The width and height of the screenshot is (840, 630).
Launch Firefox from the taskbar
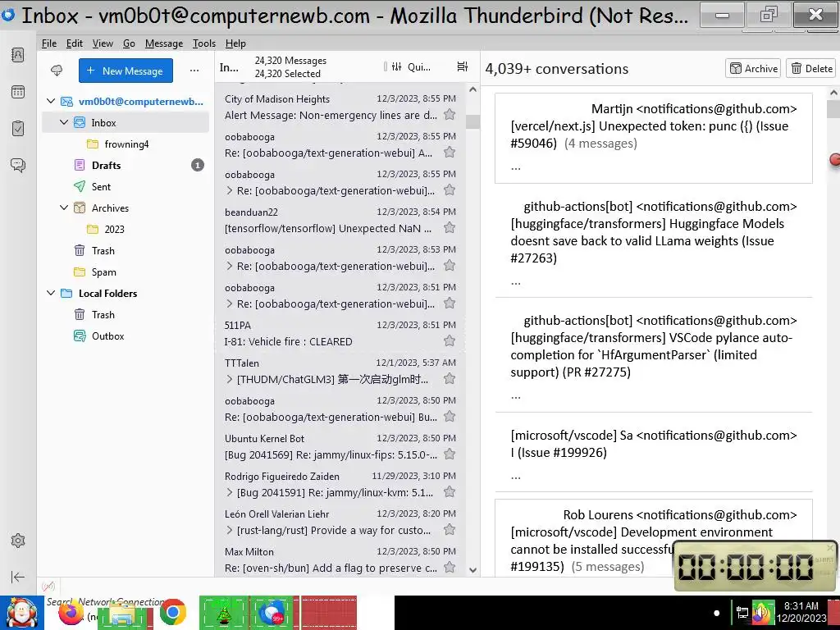(71, 614)
